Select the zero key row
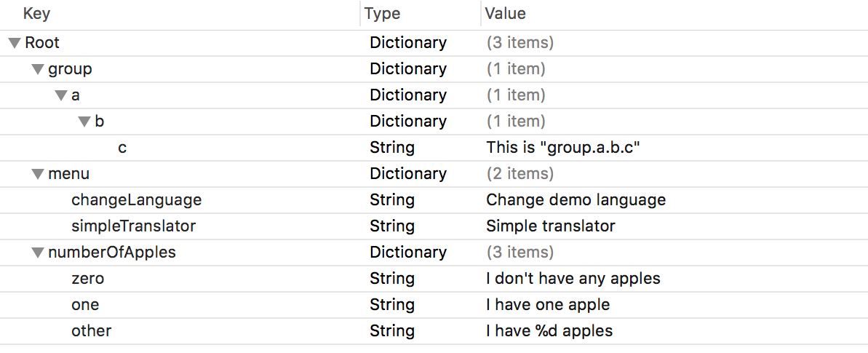The height and width of the screenshot is (353, 868). [x=87, y=279]
